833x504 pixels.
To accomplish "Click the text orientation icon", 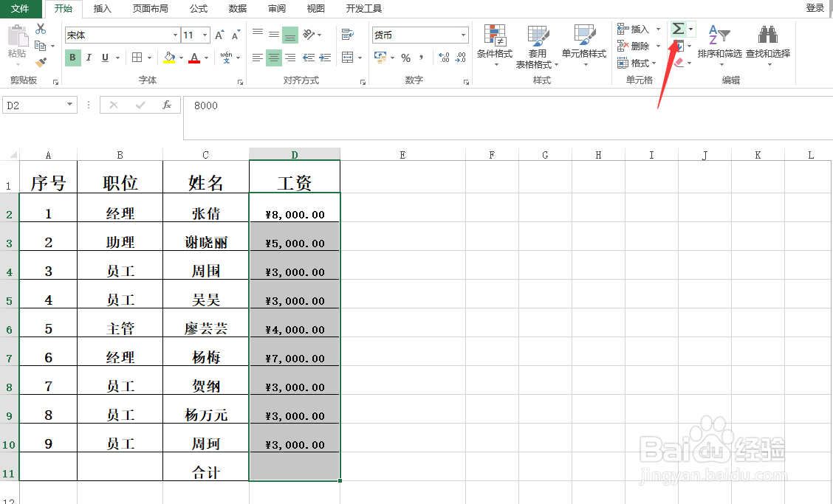I will 309,35.
